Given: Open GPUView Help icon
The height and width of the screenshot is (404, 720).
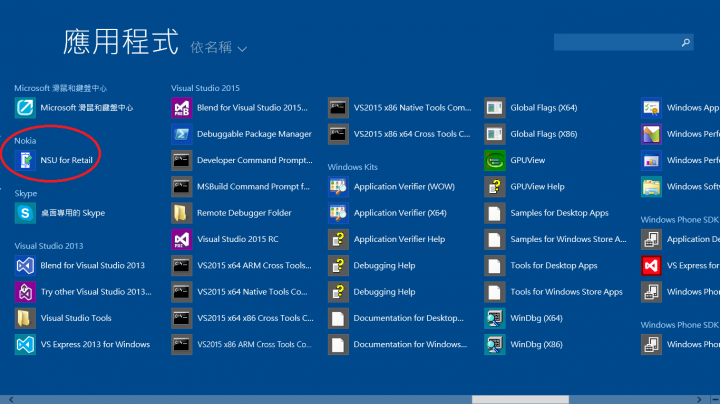Looking at the screenshot, I should point(495,187).
